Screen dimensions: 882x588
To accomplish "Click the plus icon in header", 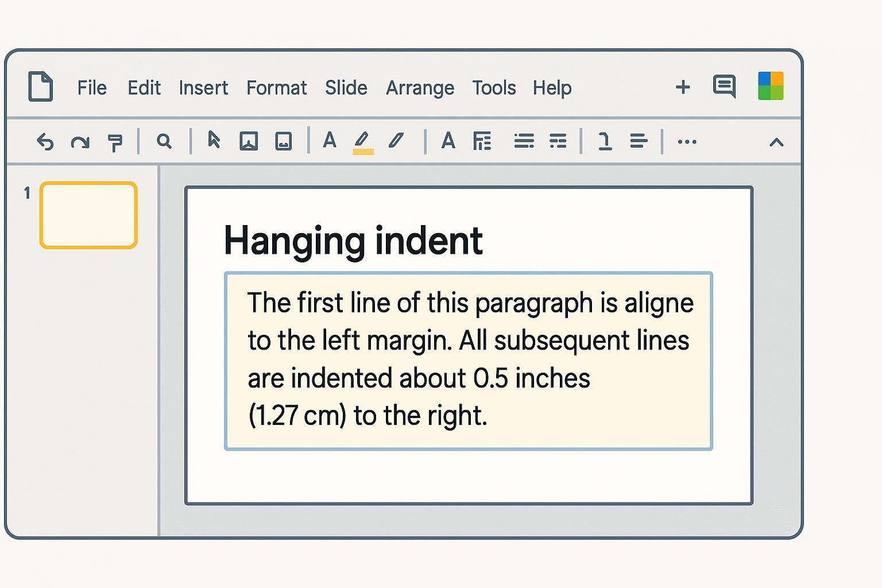I will 683,87.
